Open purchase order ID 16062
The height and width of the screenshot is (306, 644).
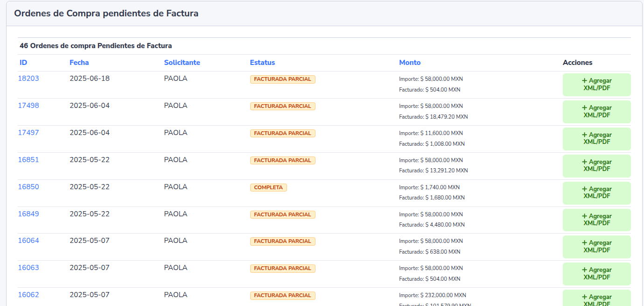pyautogui.click(x=28, y=295)
